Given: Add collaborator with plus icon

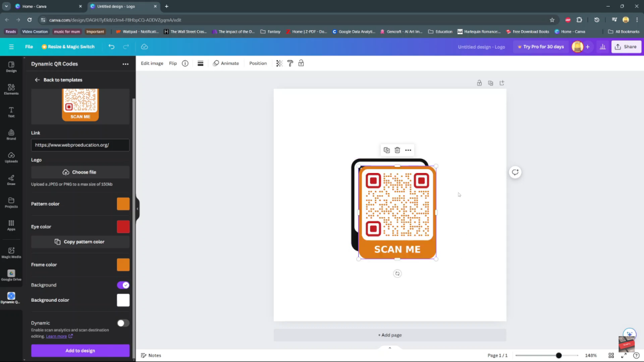Looking at the screenshot, I should tap(587, 47).
